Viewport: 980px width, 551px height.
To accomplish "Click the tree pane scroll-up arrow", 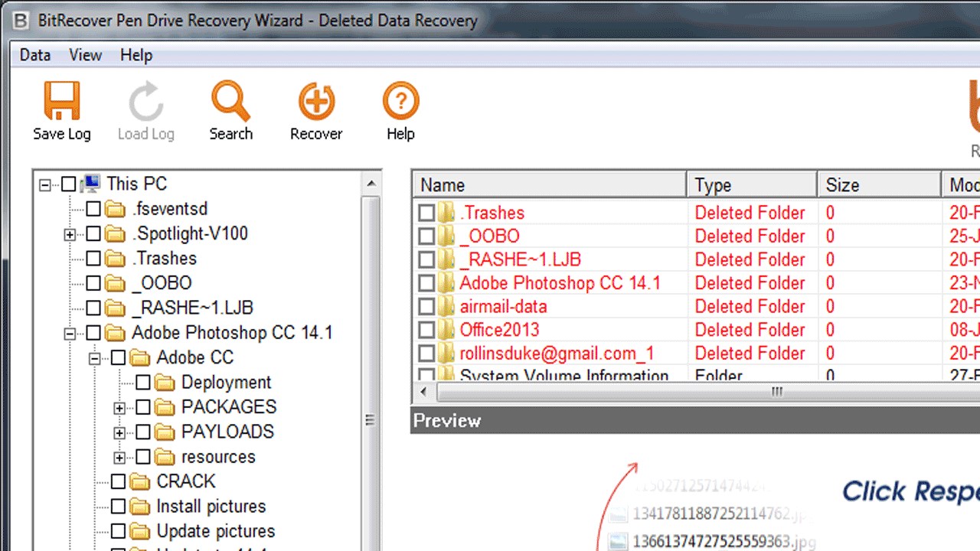I will click(x=371, y=183).
